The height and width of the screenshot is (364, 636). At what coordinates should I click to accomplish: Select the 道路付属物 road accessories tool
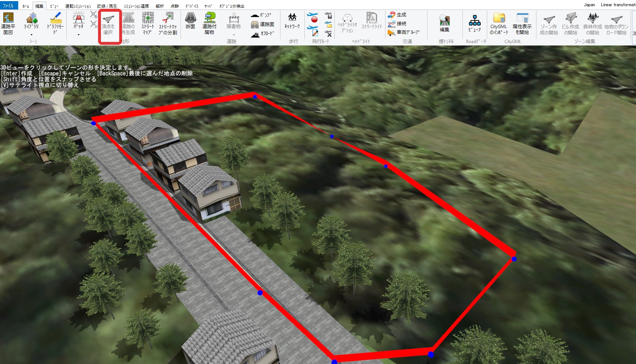pos(209,23)
